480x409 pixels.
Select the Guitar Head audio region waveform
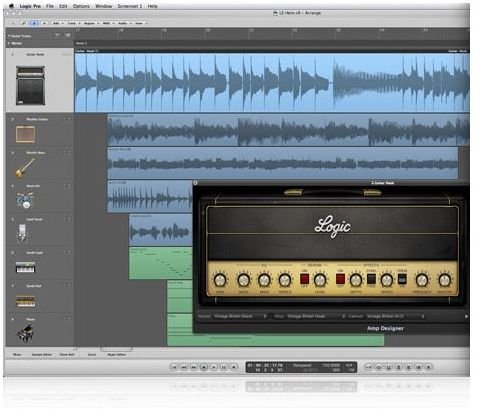coord(272,82)
